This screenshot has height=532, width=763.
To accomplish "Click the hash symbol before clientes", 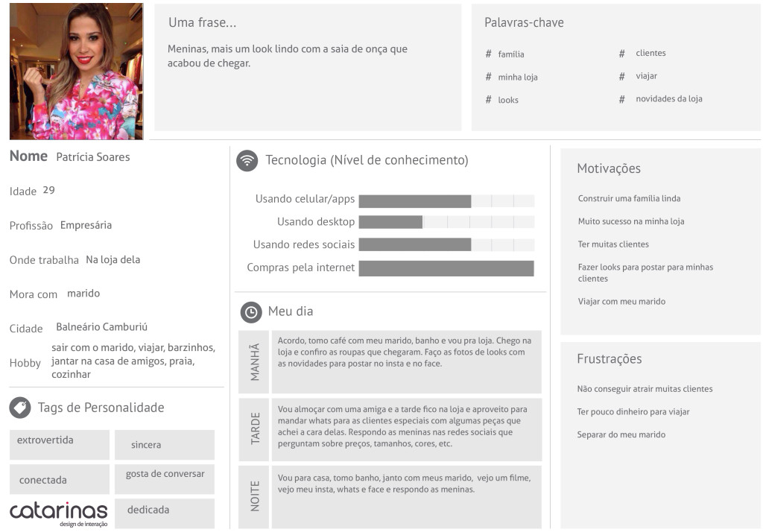I will tap(621, 54).
